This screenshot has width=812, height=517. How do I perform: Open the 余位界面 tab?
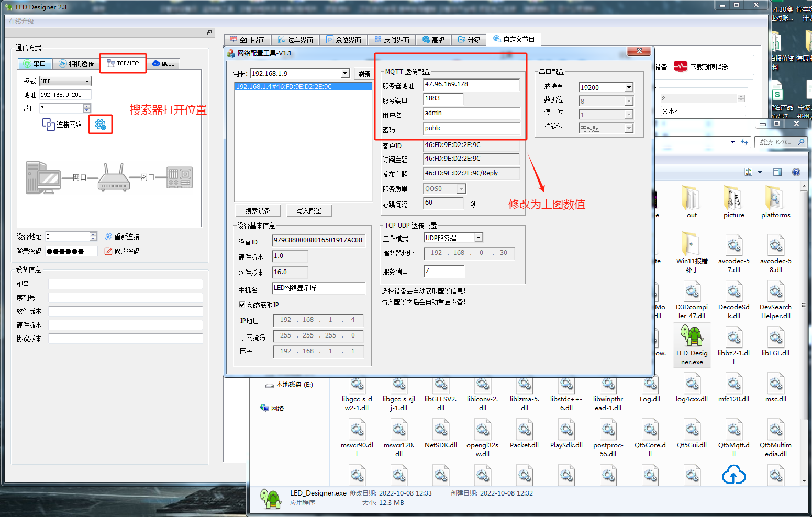coord(343,40)
